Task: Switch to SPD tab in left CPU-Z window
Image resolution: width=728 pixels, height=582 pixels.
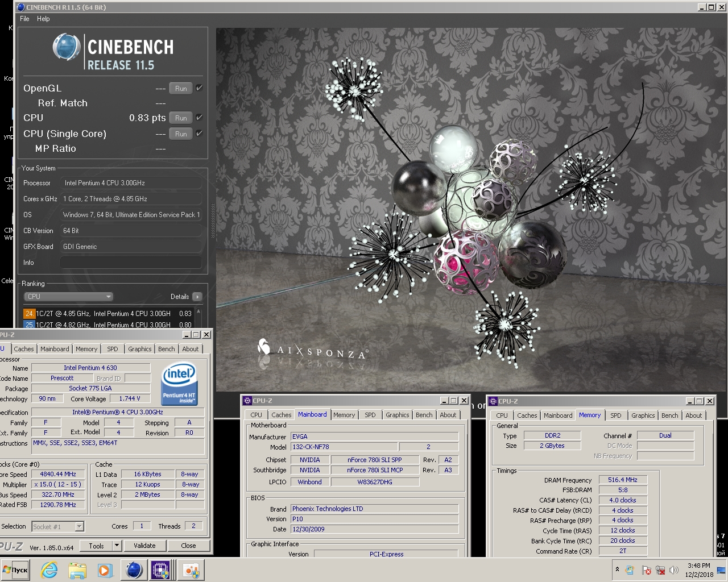Action: tap(113, 349)
